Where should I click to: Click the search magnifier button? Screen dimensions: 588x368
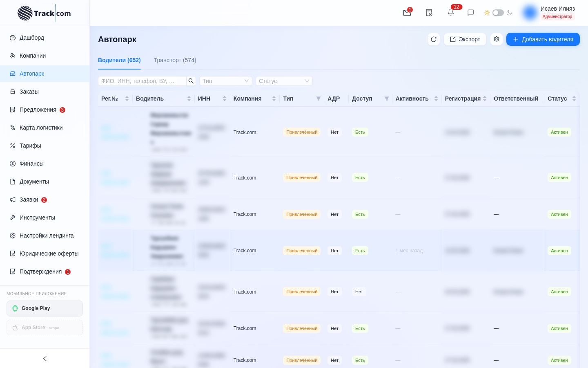(x=191, y=81)
